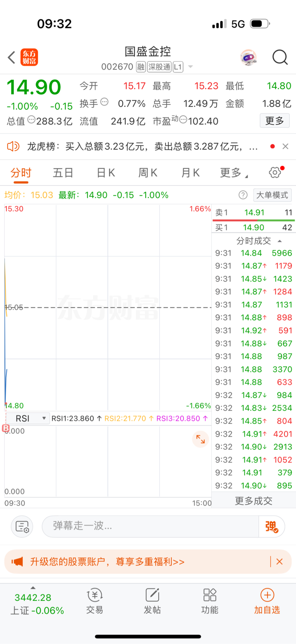Collapse the 分时成交 header arrow
The height and width of the screenshot is (644, 296).
pos(280,241)
